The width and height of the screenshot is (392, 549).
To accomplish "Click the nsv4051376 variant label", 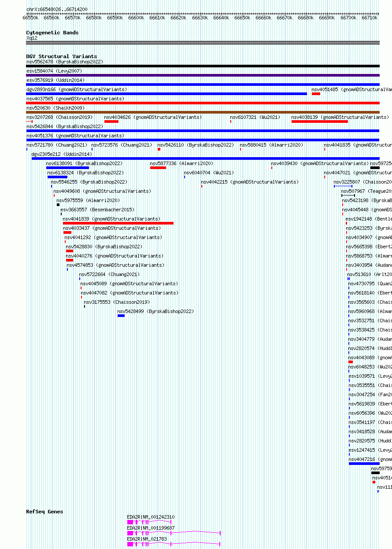I will tap(75, 136).
